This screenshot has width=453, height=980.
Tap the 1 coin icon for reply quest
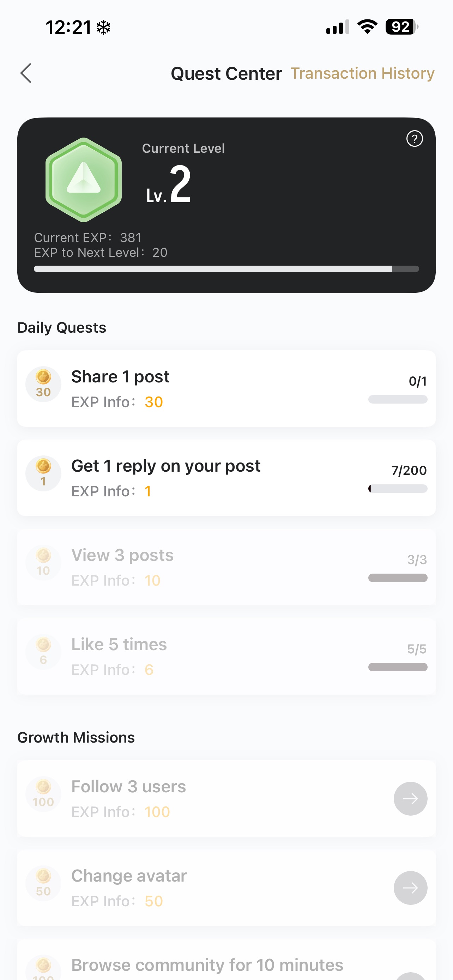coord(43,473)
